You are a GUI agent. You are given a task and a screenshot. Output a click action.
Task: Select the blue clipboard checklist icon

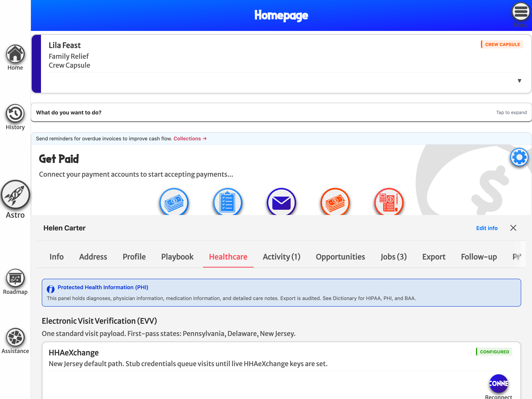pyautogui.click(x=228, y=202)
